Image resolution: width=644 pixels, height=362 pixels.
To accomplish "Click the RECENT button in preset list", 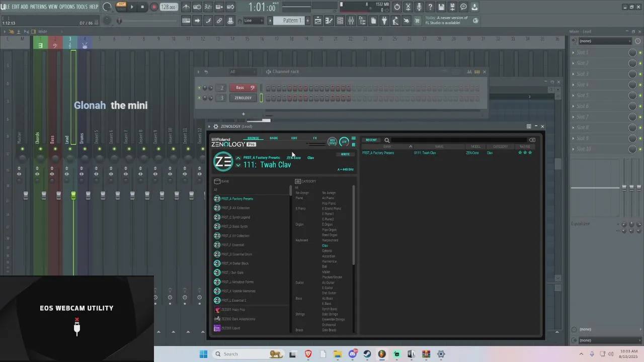I will (x=371, y=140).
